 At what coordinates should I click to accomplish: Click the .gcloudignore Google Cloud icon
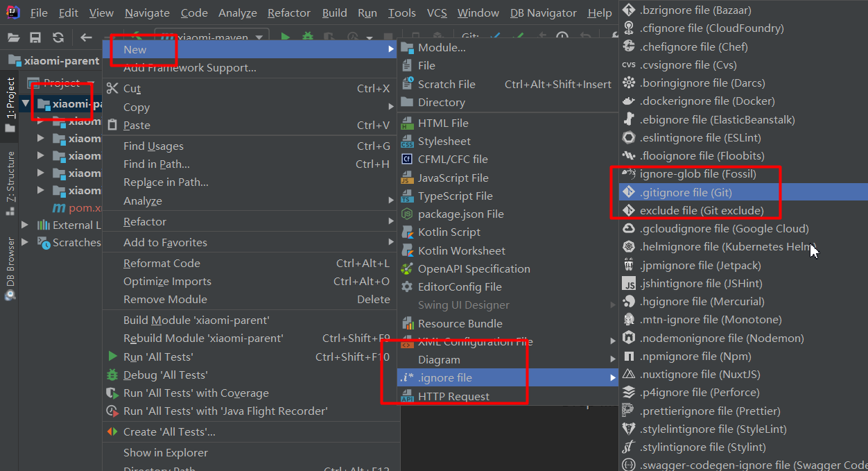pos(629,228)
